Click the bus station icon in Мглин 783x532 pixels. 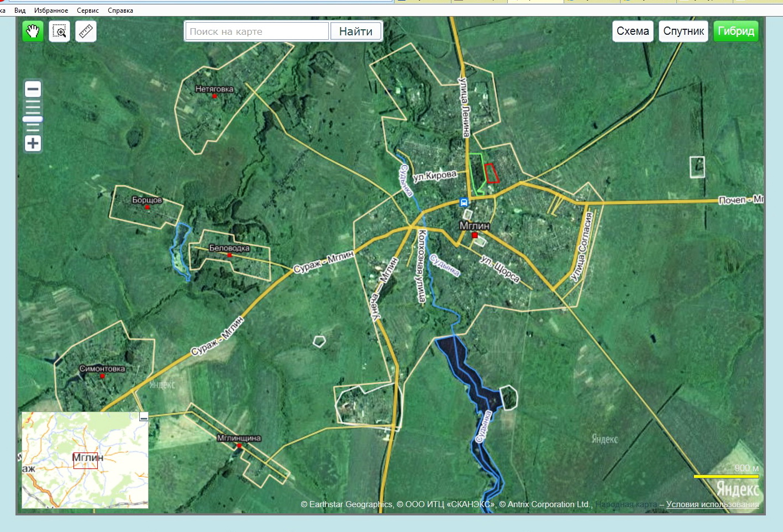464,202
